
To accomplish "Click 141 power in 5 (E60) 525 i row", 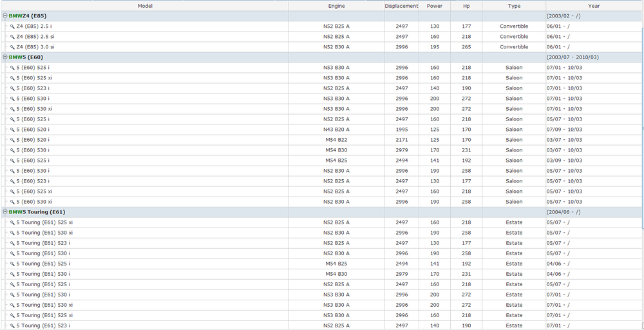I will point(435,160).
